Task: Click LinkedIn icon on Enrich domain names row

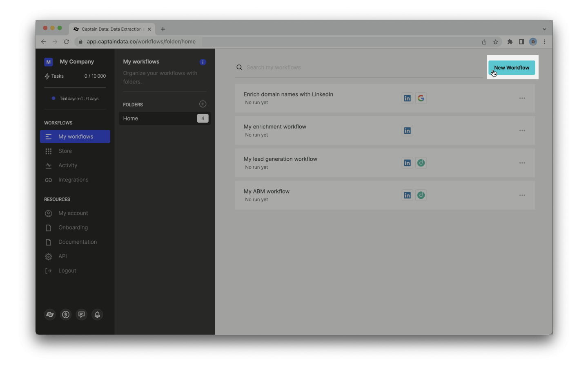Action: pyautogui.click(x=407, y=98)
